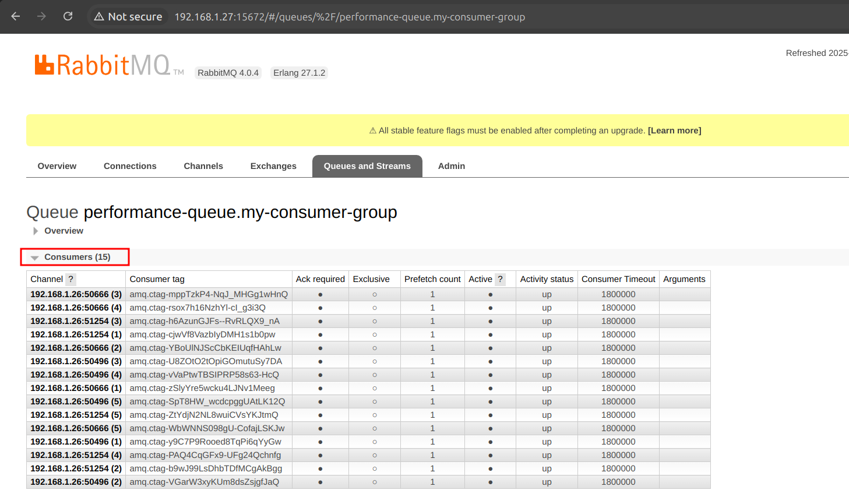Switch to the Connections tab
Viewport: 849px width, 504px height.
click(x=130, y=166)
